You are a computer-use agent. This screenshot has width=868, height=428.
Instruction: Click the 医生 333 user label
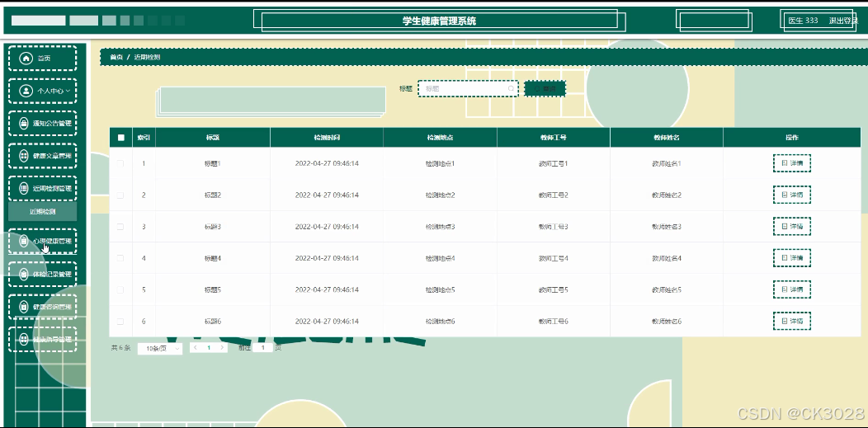804,21
